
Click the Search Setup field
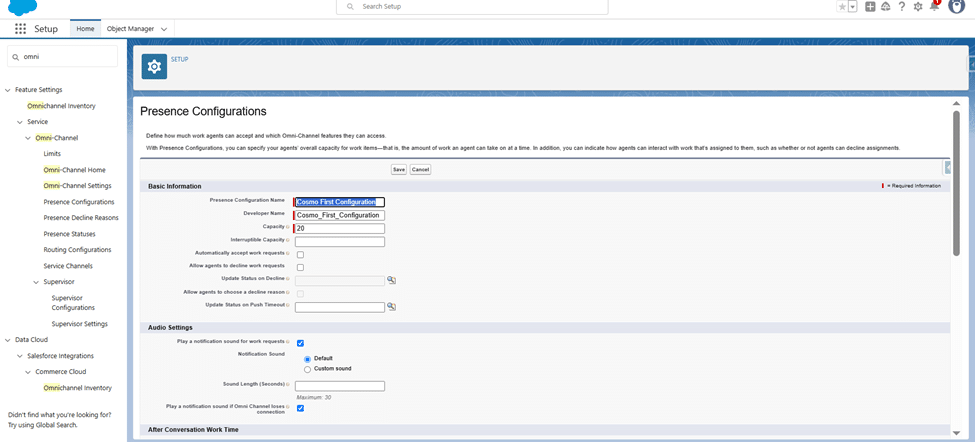pos(472,7)
